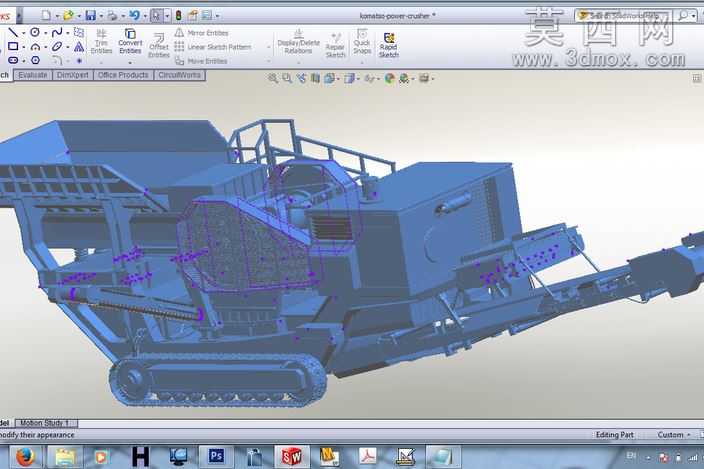The height and width of the screenshot is (469, 704).
Task: Create a new document with New icon
Action: pyautogui.click(x=46, y=16)
